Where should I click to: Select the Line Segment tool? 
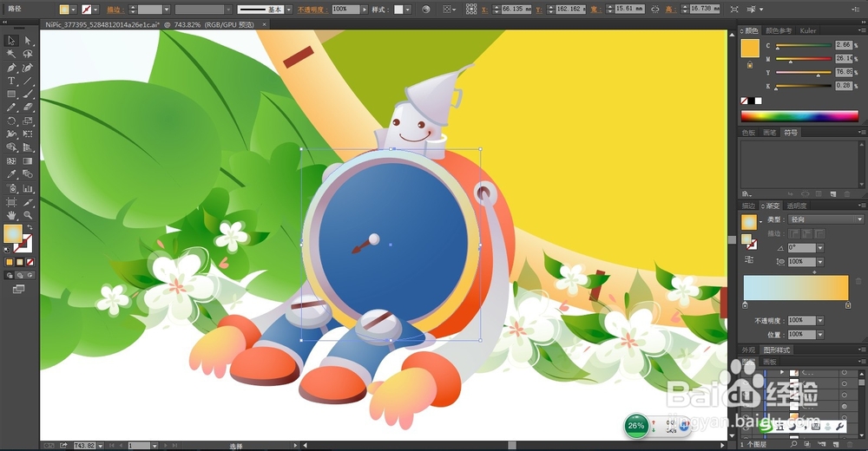coord(28,81)
